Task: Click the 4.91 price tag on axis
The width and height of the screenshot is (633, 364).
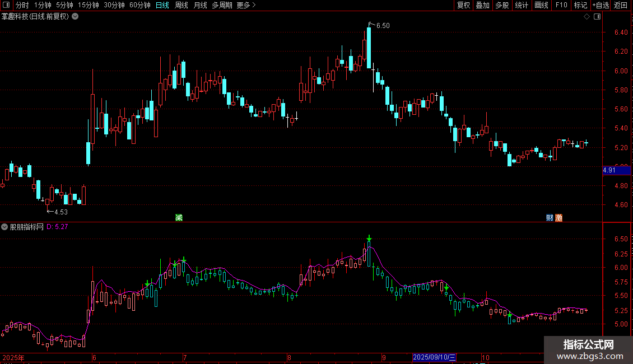Action: (616, 170)
